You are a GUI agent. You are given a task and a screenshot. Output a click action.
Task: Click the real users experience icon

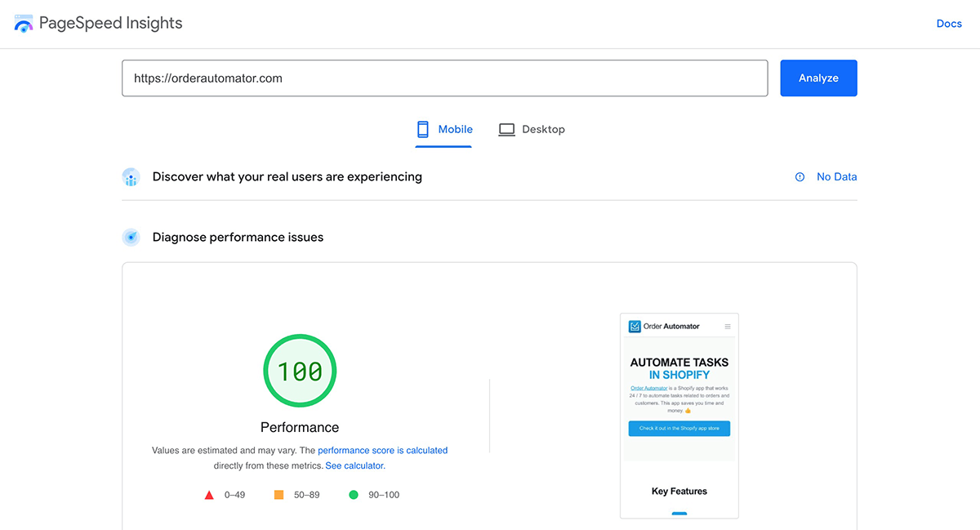[131, 177]
